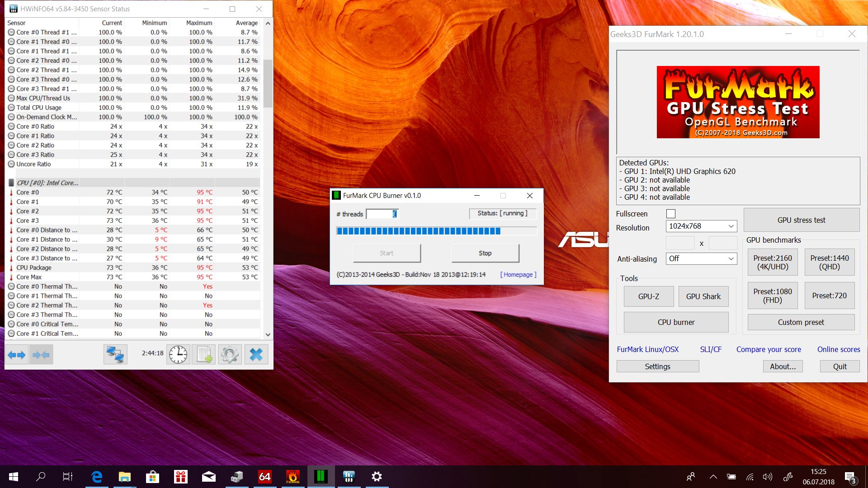Enable Fullscreen mode in FurMark
The width and height of the screenshot is (868, 488).
point(670,213)
